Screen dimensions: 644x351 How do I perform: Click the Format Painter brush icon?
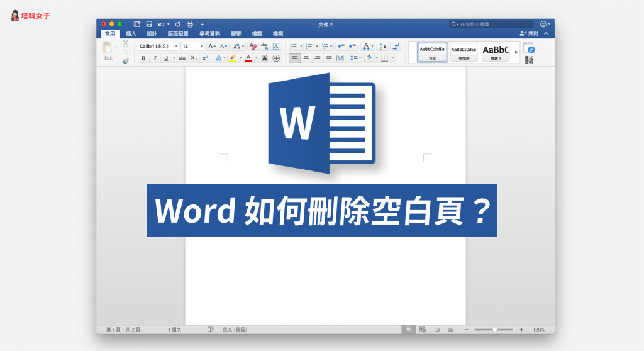click(126, 61)
